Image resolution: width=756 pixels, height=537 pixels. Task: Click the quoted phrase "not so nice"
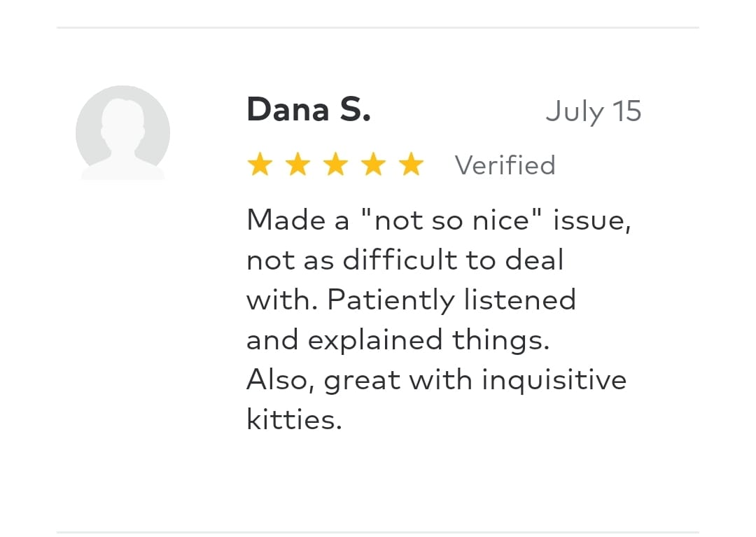(450, 221)
